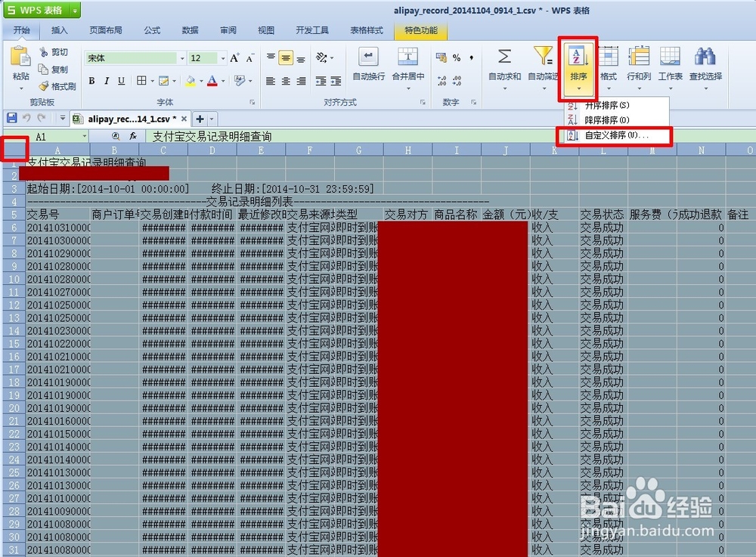Open the font size dropdown showing 12

pos(223,58)
